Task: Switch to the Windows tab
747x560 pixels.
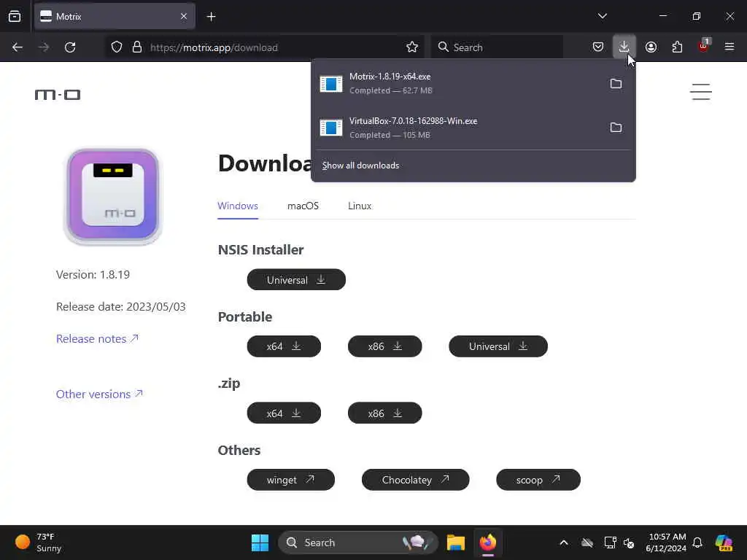Action: pos(238,206)
